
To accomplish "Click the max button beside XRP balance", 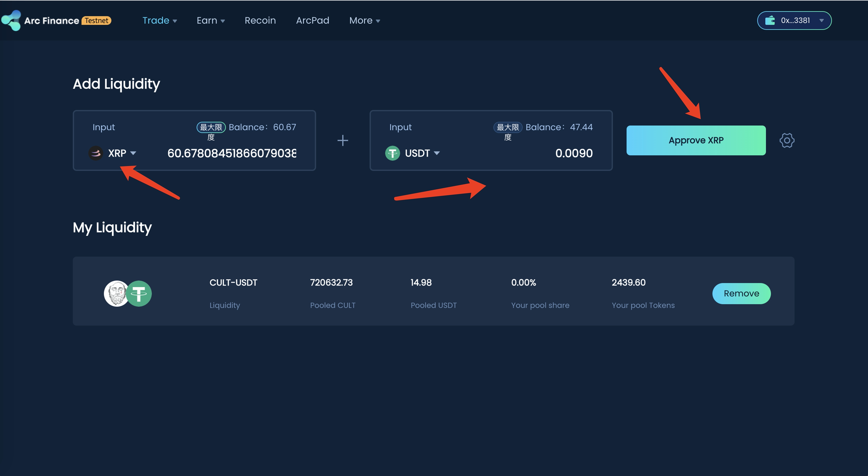I will coord(211,128).
